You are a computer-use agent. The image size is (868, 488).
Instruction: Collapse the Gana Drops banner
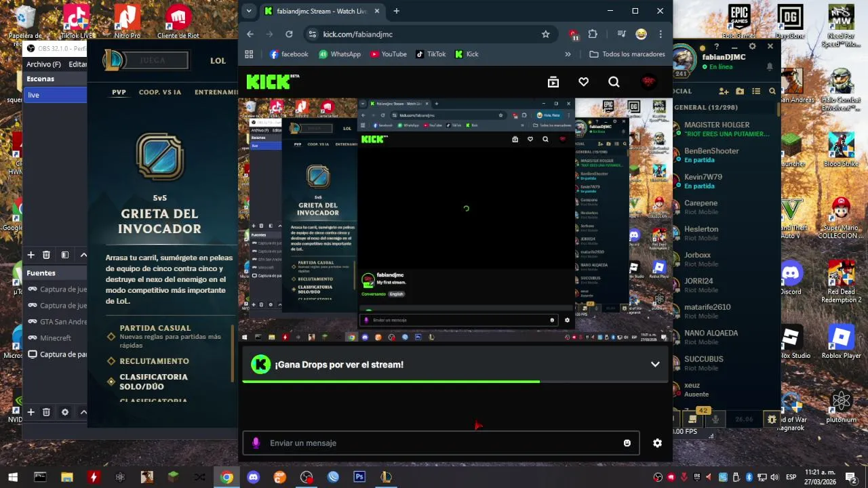pyautogui.click(x=655, y=364)
